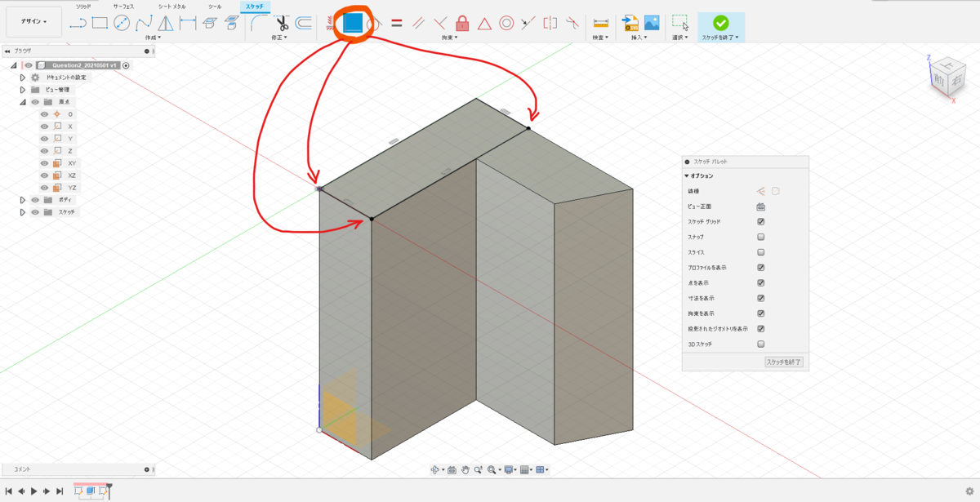Viewport: 980px width, 502px height.
Task: Open the 拘束 dropdown menu
Action: click(x=449, y=38)
